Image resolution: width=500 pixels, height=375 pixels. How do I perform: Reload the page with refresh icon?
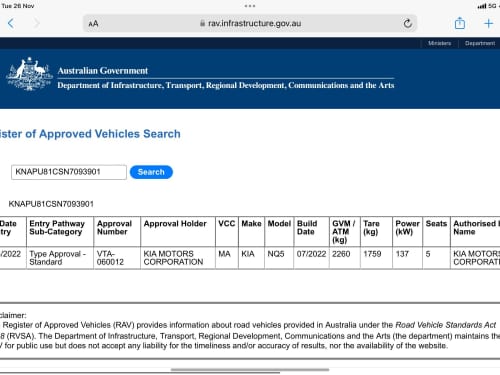point(407,23)
